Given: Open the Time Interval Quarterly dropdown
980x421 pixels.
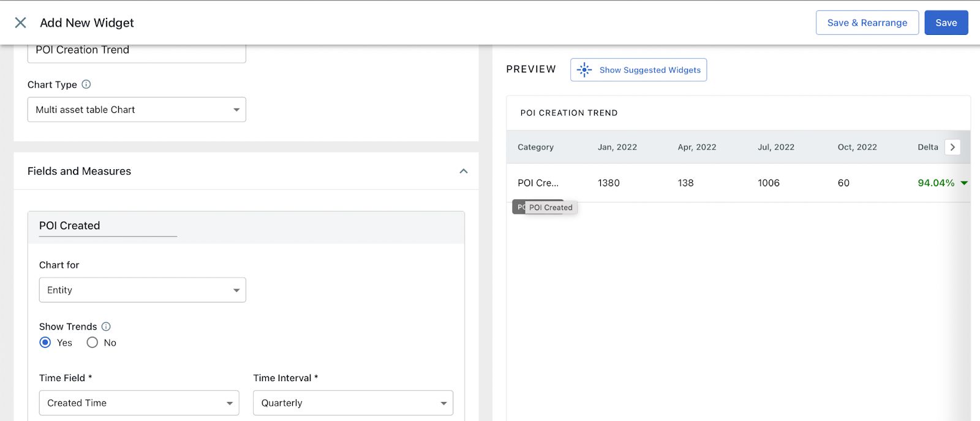Looking at the screenshot, I should pos(353,403).
